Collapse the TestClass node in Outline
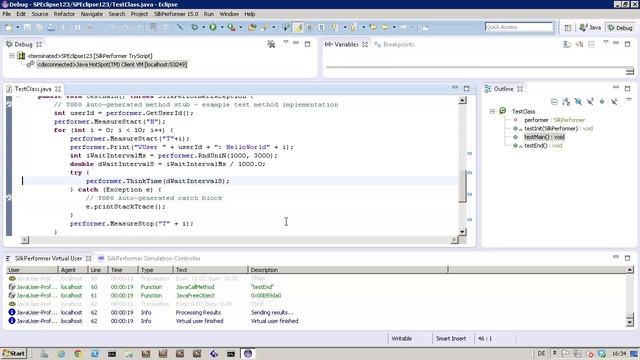 click(x=492, y=111)
